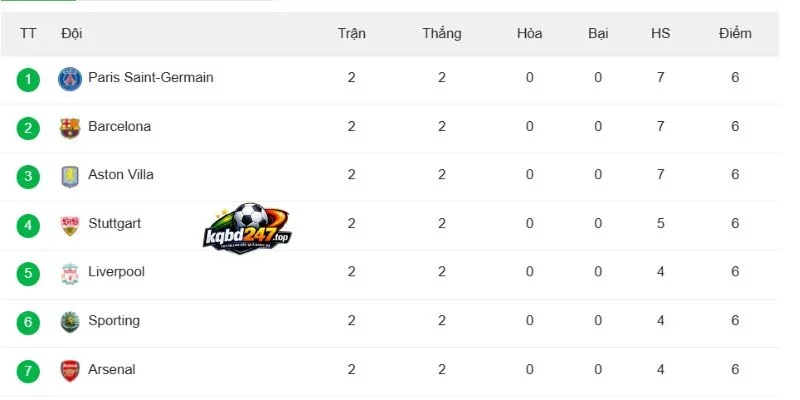Sort by the HS column header
Viewport: 800px width, 400px height.
660,34
